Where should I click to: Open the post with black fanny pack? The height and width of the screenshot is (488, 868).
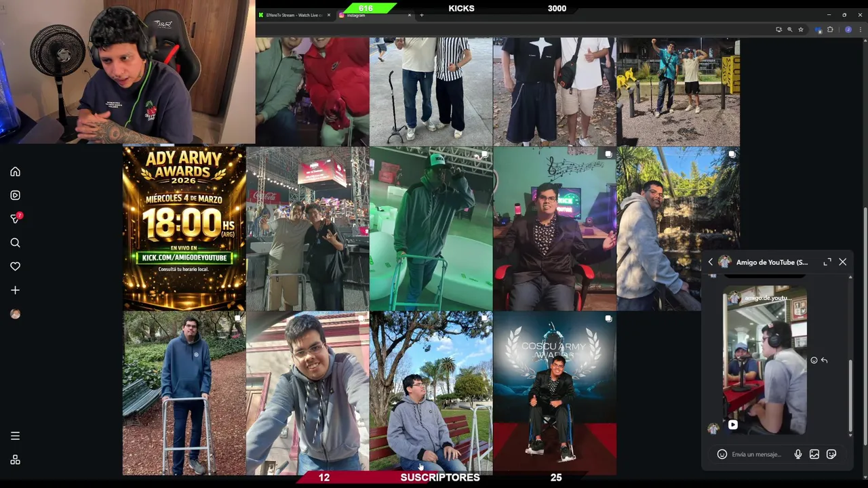coord(555,91)
